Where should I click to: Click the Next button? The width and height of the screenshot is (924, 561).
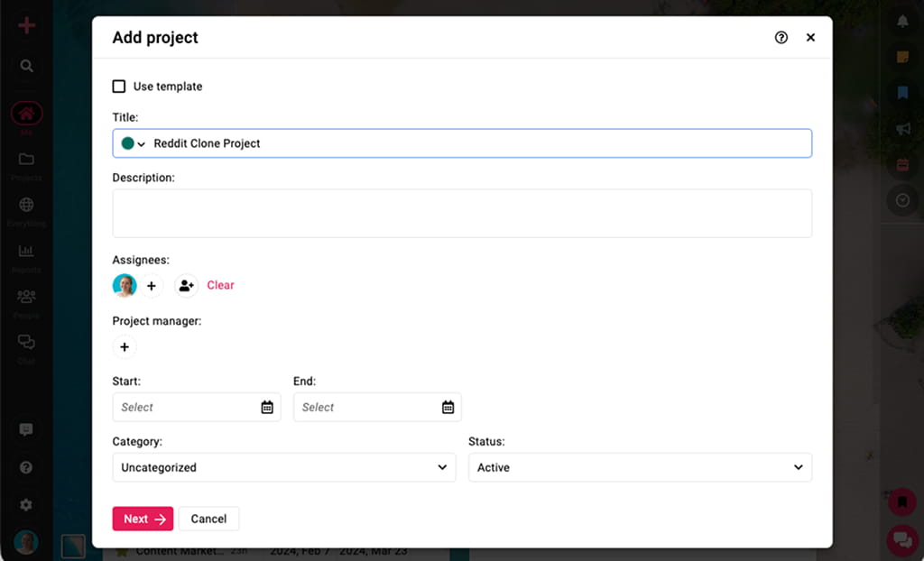[x=143, y=519]
